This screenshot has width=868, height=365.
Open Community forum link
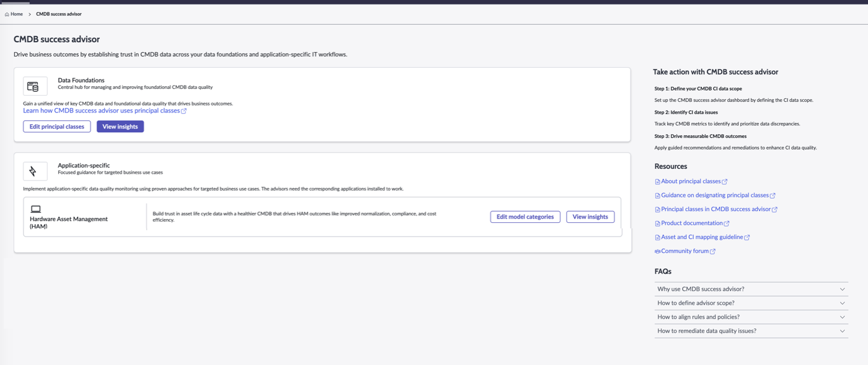[684, 251]
